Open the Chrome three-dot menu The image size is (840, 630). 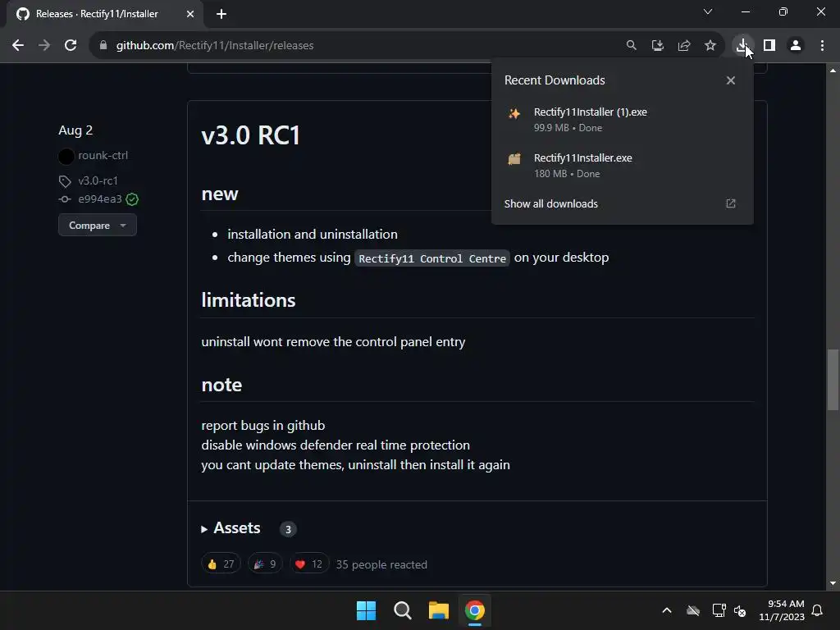point(822,46)
